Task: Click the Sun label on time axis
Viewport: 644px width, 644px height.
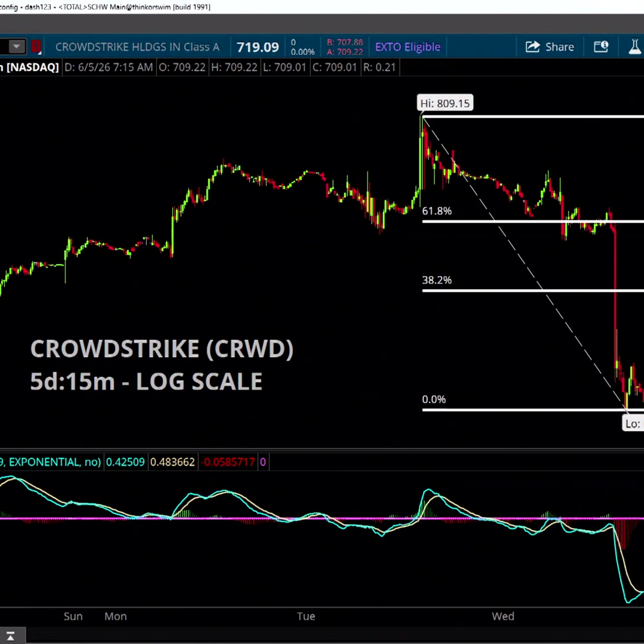Action: click(x=73, y=616)
